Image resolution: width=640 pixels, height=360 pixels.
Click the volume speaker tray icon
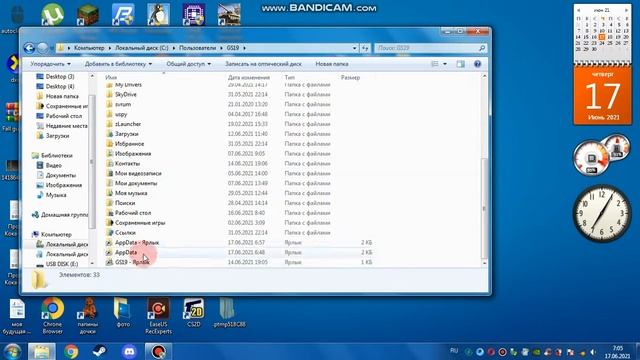coord(593,352)
